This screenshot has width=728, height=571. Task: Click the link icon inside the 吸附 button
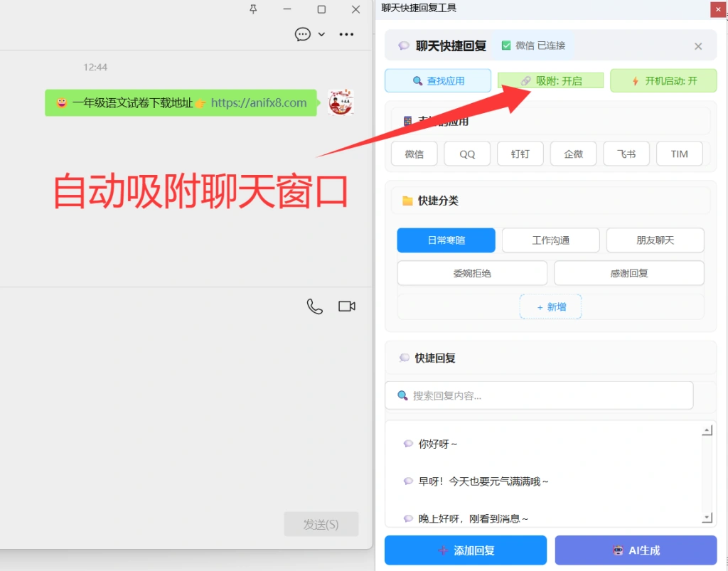(524, 80)
